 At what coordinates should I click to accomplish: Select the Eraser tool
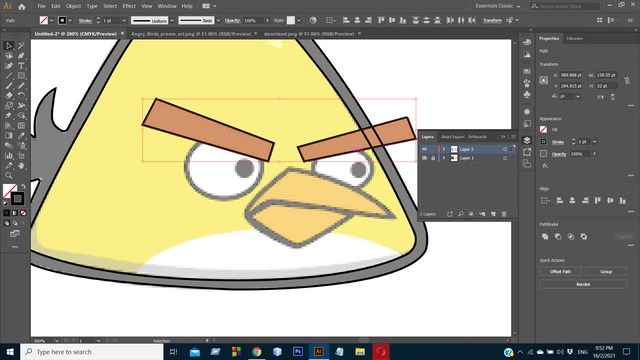click(x=9, y=96)
